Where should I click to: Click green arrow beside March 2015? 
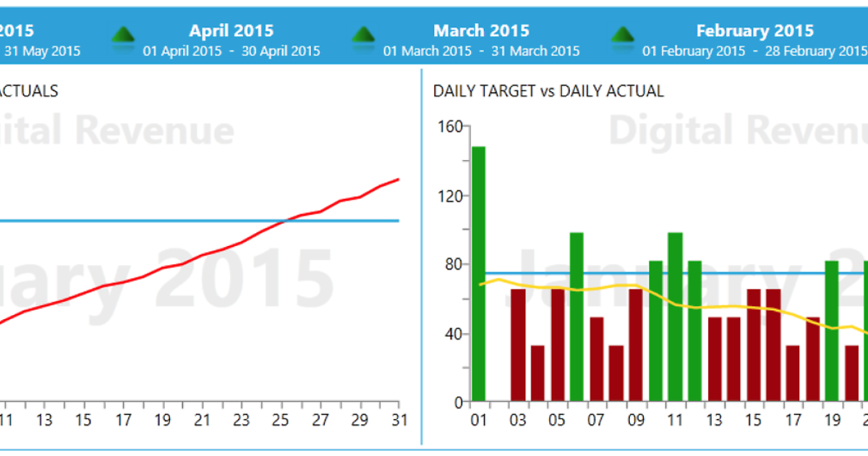pos(363,35)
